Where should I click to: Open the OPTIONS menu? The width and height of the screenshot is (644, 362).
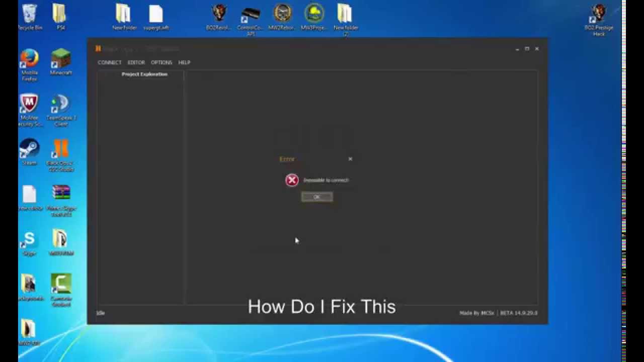(x=162, y=62)
